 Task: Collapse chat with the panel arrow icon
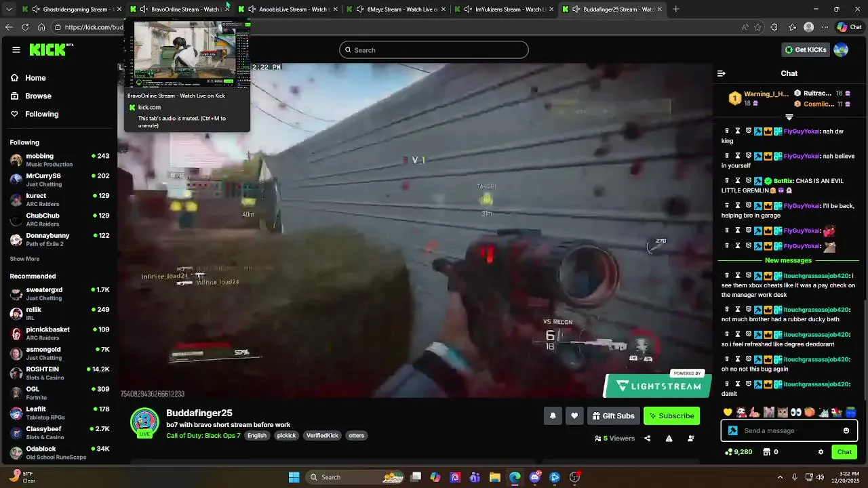coord(722,73)
